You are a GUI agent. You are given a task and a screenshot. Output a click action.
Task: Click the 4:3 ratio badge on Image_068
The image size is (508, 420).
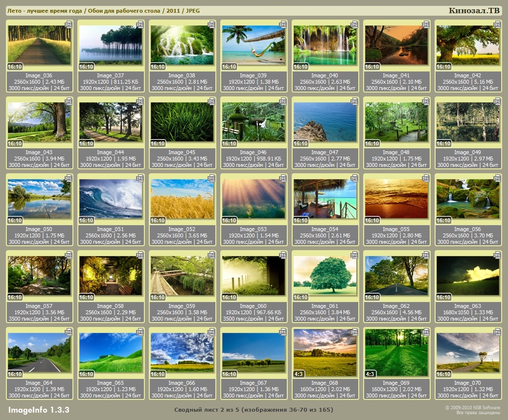pyautogui.click(x=300, y=374)
